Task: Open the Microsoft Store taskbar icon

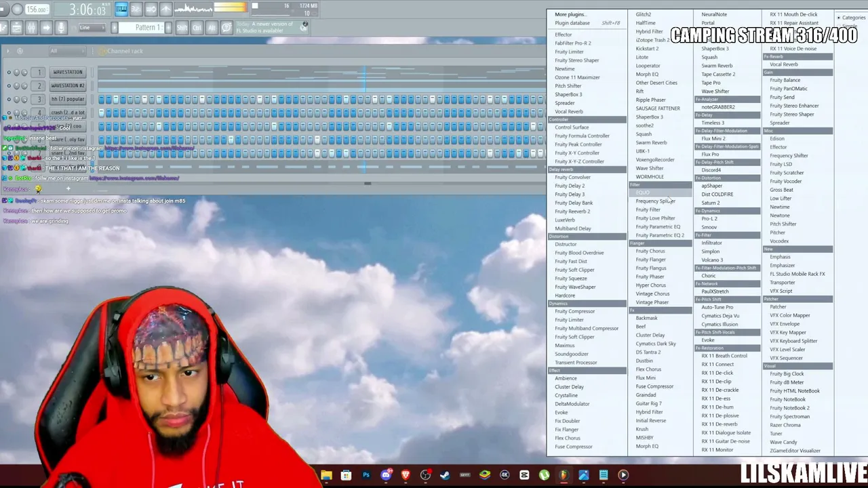Action: point(346,475)
